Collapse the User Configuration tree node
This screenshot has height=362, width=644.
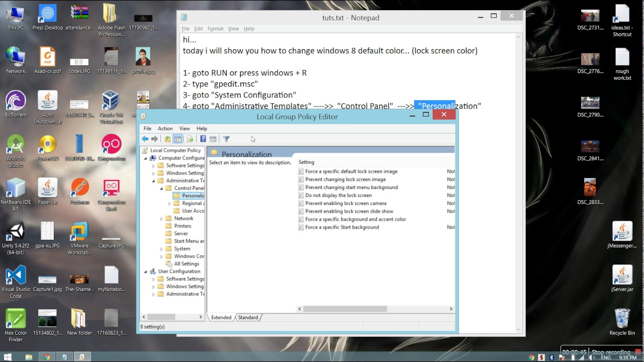pyautogui.click(x=145, y=271)
